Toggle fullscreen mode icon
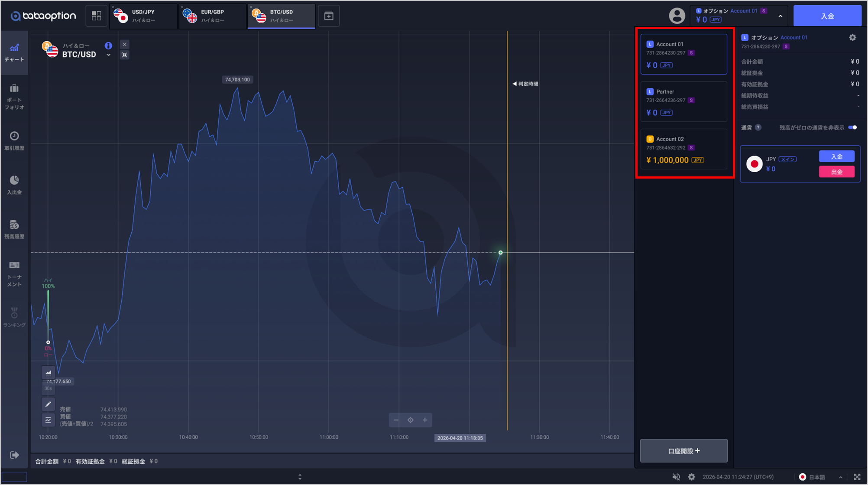The height and width of the screenshot is (485, 868). pos(857,477)
